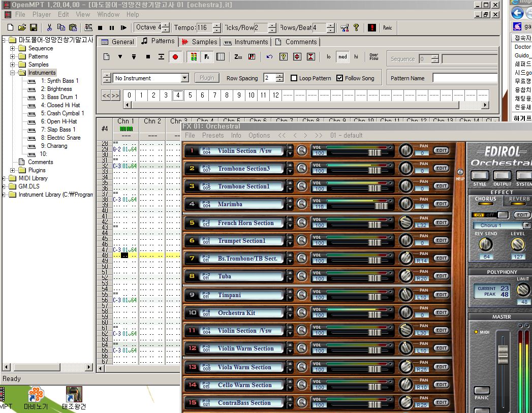Open the Chorus 1 effect type dropdown
Screen dimensions: 532x413
[526, 225]
